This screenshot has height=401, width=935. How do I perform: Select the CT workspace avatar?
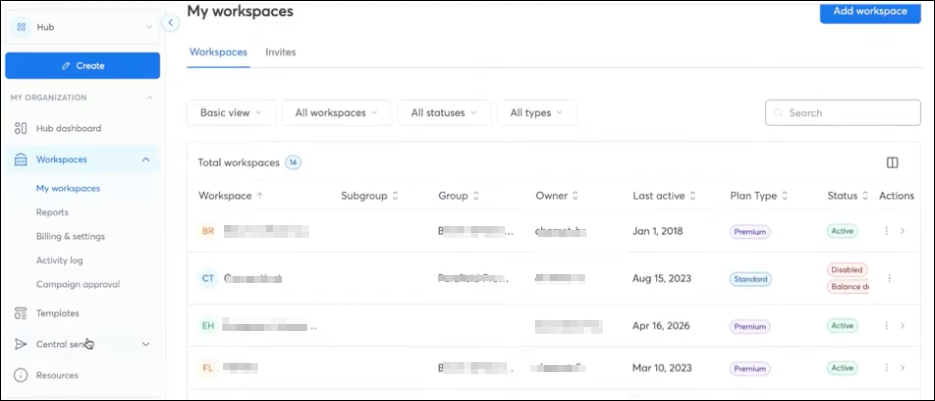point(208,278)
